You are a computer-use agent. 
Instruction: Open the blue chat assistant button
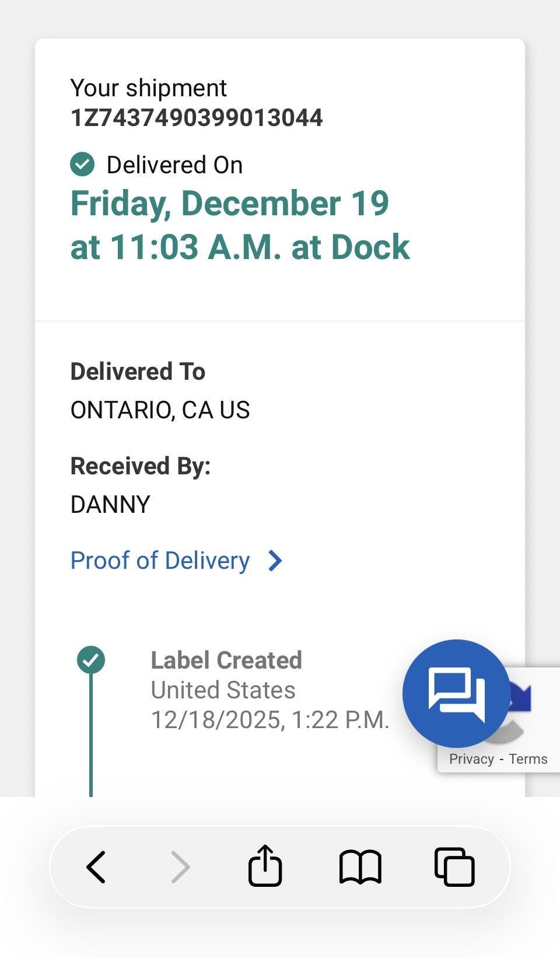456,693
